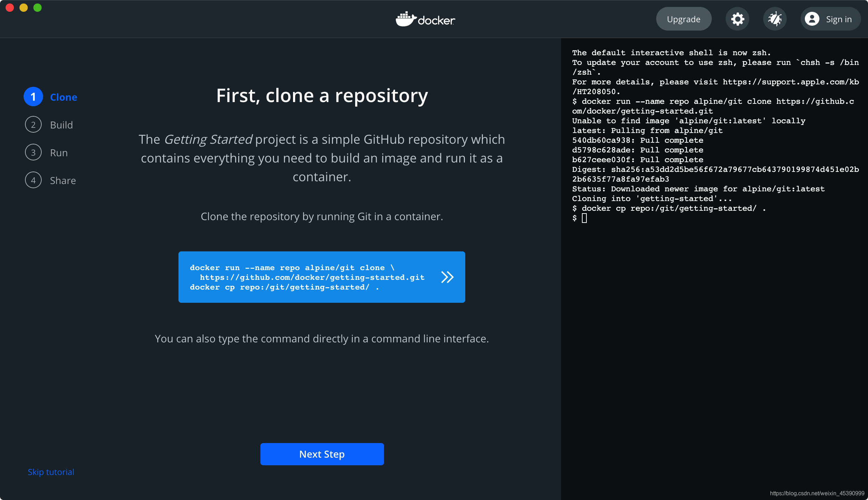This screenshot has height=500, width=868.
Task: Go to the Run step label
Action: coord(59,153)
